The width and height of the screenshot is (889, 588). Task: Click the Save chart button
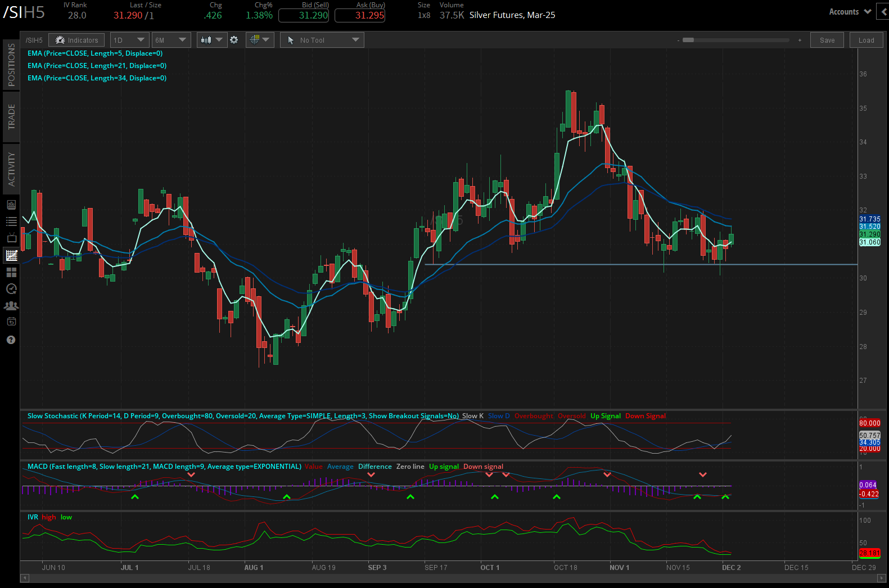(x=827, y=40)
